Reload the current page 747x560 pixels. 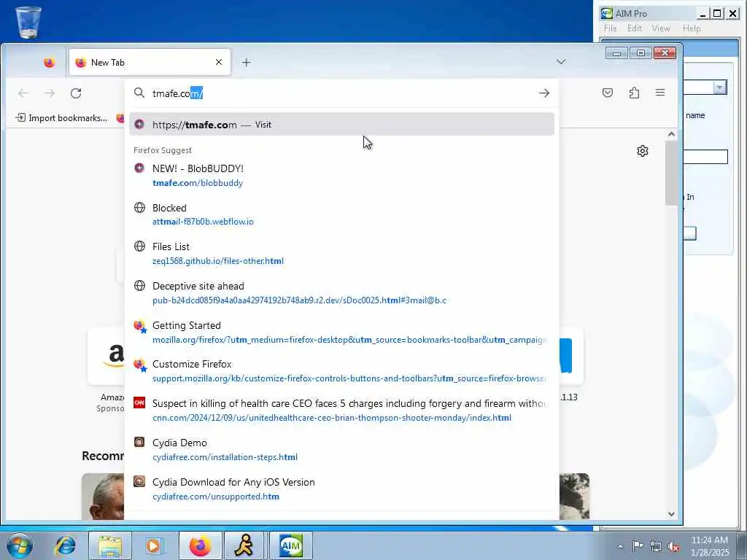[x=76, y=93]
